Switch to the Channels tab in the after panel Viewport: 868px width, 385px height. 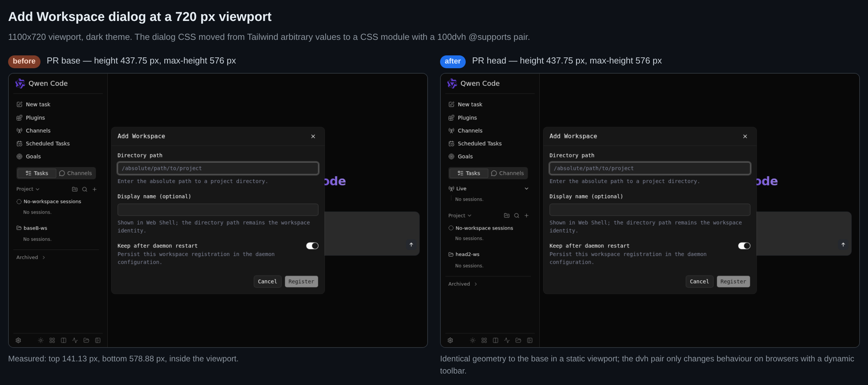point(508,173)
